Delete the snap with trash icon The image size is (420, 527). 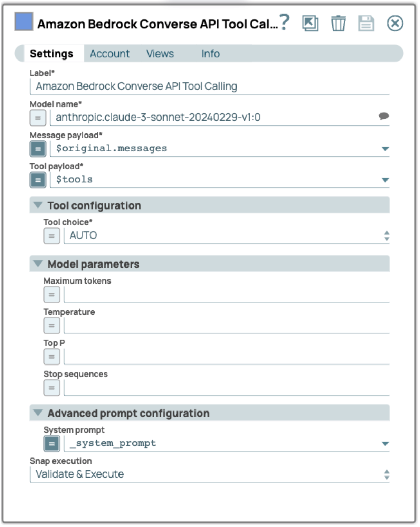click(338, 24)
